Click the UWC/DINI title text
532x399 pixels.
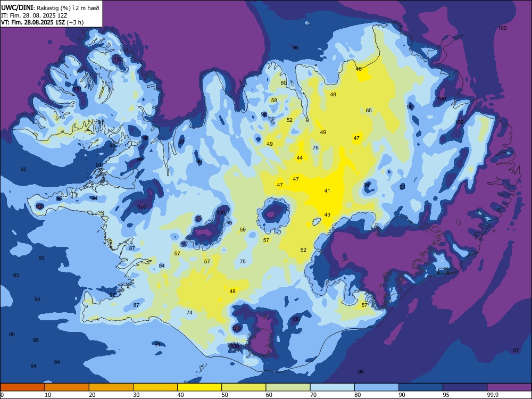pyautogui.click(x=17, y=8)
